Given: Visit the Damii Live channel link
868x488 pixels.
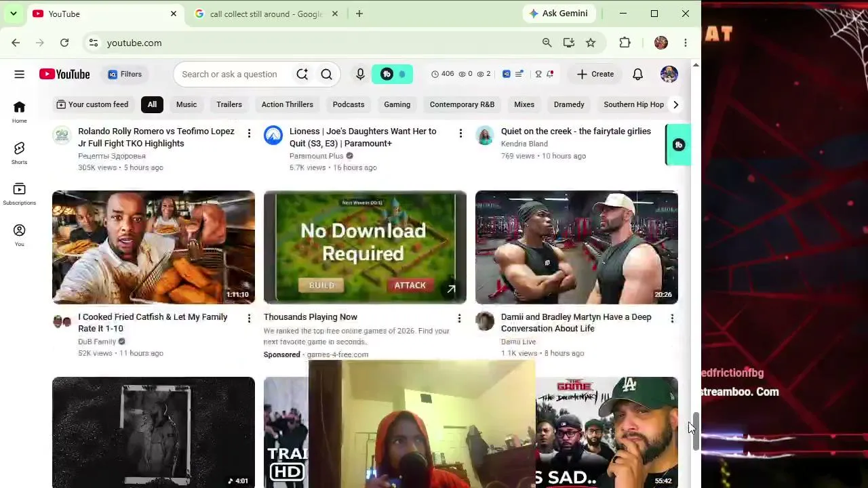Looking at the screenshot, I should click(518, 342).
